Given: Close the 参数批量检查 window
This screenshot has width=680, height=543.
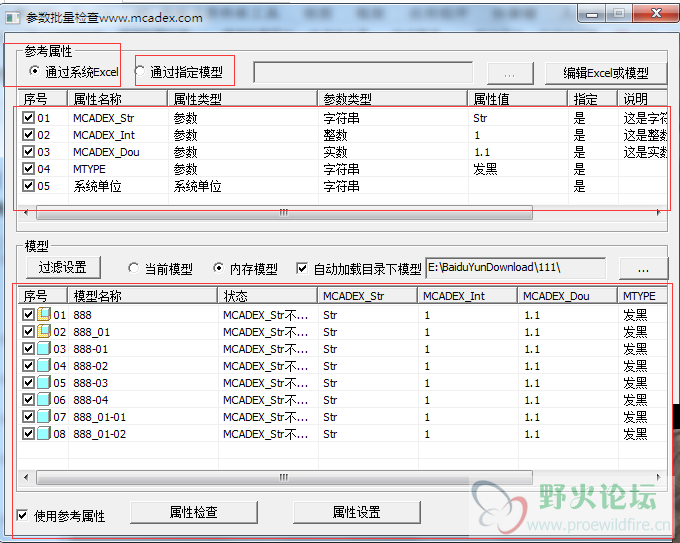Looking at the screenshot, I should [656, 13].
